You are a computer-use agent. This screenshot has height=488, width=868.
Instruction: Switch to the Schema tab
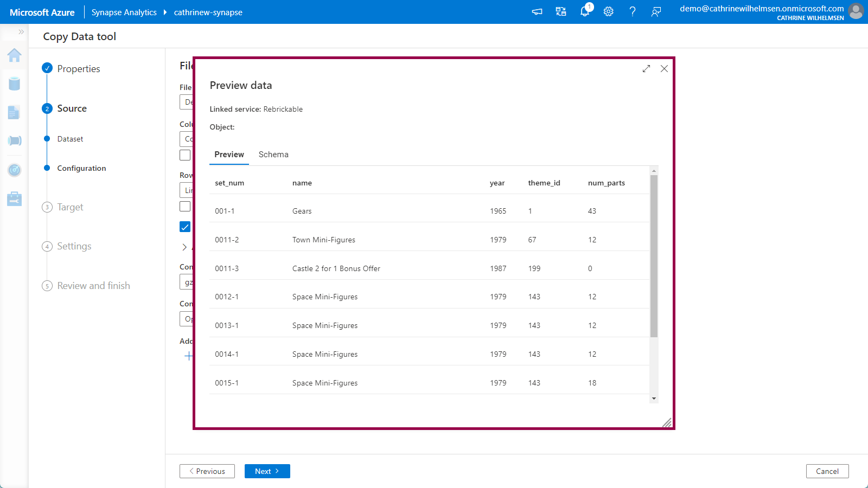pyautogui.click(x=273, y=155)
